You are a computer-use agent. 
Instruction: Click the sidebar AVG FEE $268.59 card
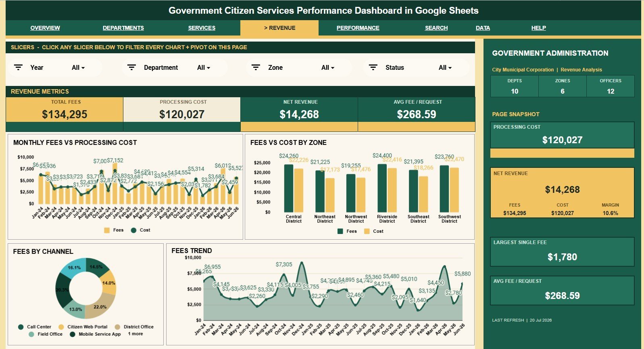click(x=562, y=290)
